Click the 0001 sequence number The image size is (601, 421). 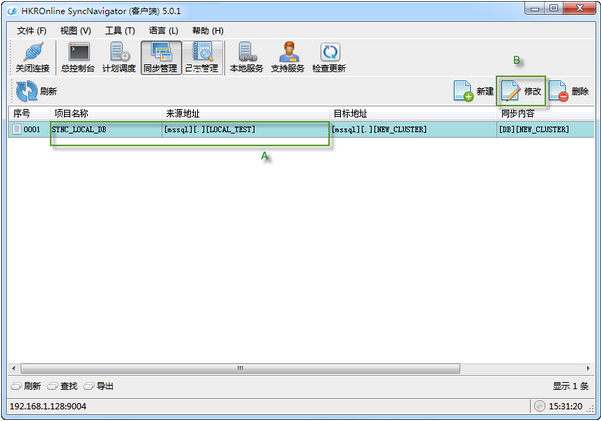32,130
